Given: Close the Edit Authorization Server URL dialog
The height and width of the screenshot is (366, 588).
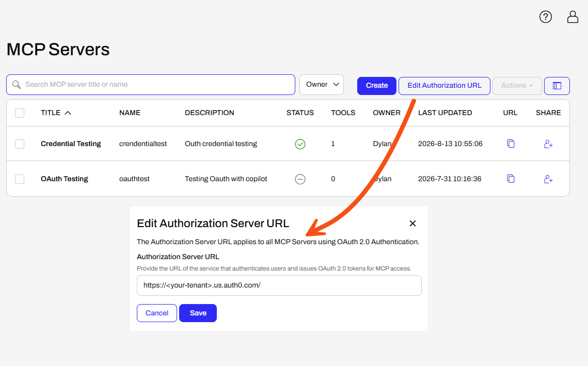Looking at the screenshot, I should 412,224.
